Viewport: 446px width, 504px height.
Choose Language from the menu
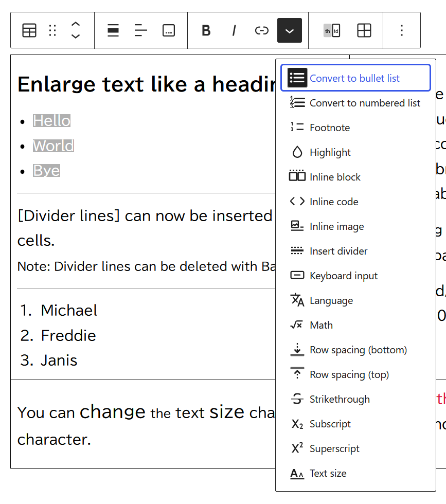click(355, 300)
